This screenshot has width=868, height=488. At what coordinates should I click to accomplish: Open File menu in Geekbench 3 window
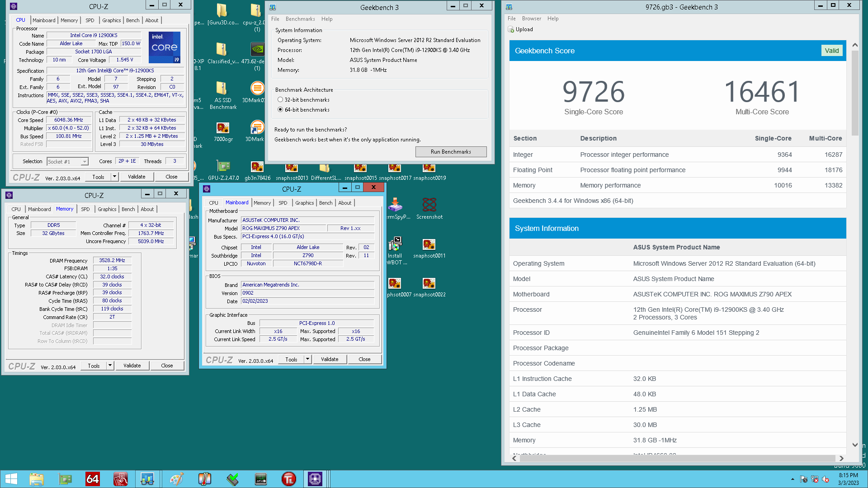click(x=275, y=19)
